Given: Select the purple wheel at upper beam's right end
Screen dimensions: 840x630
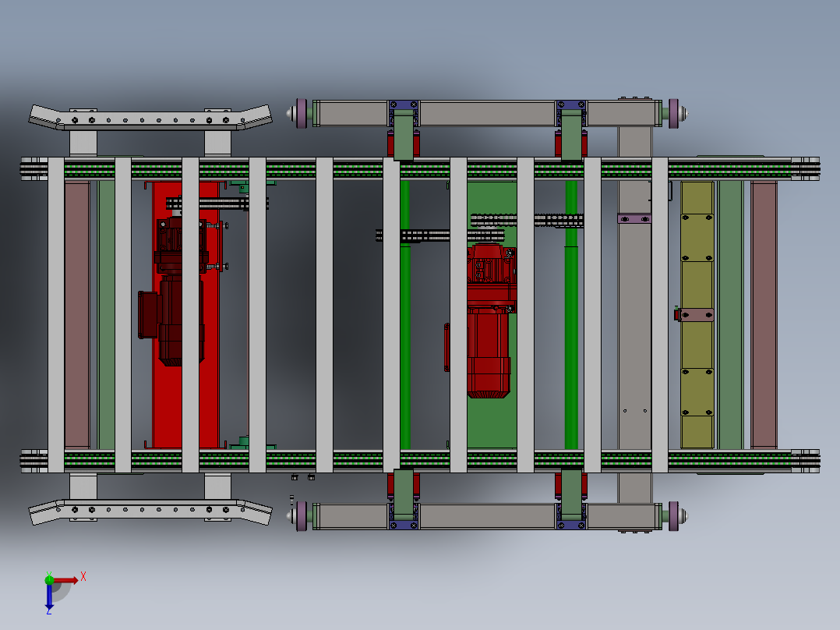Looking at the screenshot, I should pos(673,114).
